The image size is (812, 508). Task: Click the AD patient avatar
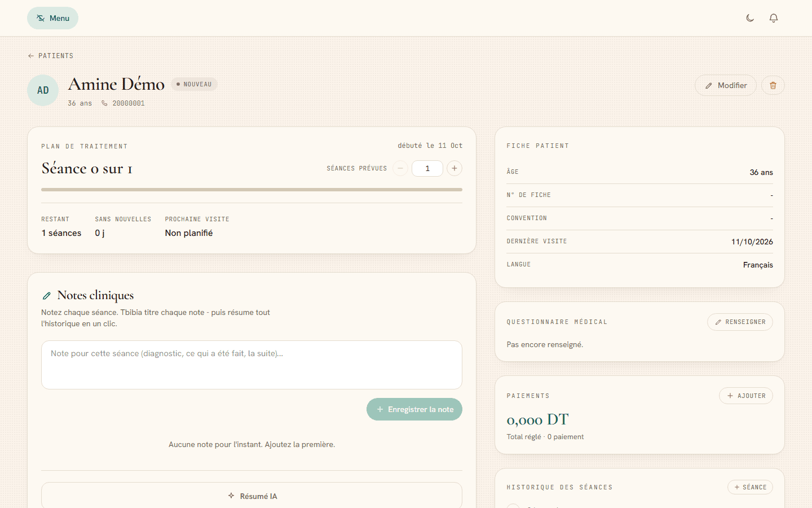[43, 90]
